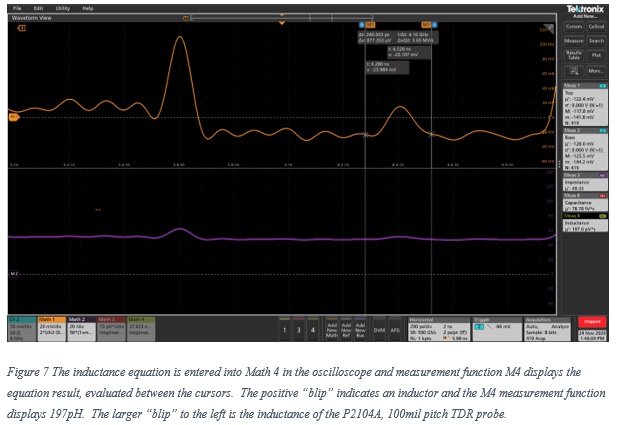Image resolution: width=620 pixels, height=425 pixels.
Task: Open the Measure dialog
Action: (574, 41)
